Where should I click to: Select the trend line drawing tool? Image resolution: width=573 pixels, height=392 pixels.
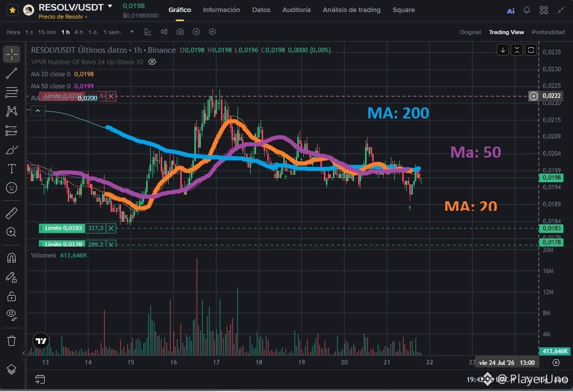point(12,73)
